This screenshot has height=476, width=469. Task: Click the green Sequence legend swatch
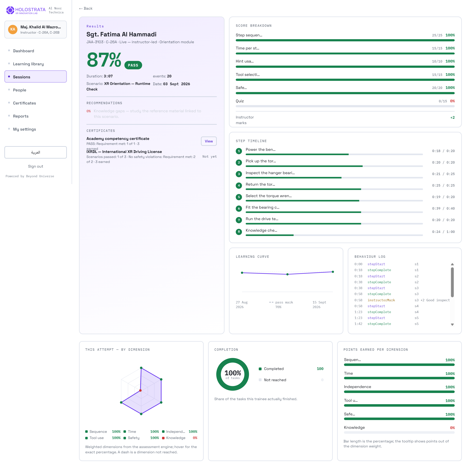(86, 432)
